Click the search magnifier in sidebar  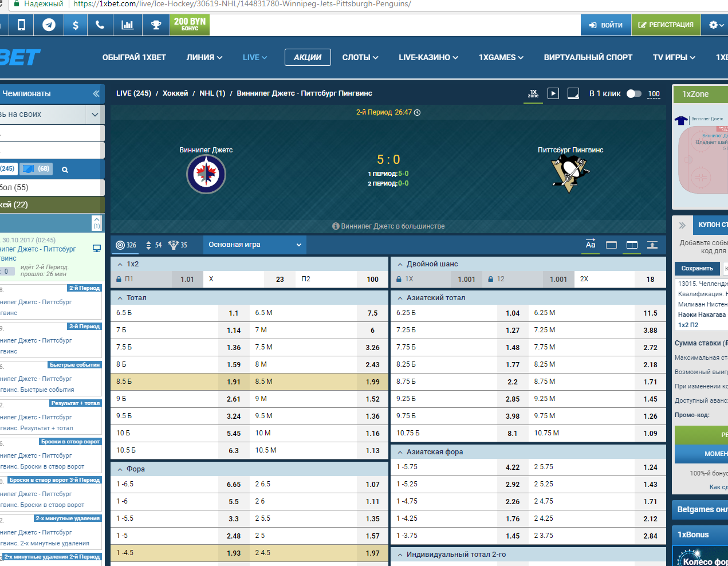pyautogui.click(x=65, y=170)
